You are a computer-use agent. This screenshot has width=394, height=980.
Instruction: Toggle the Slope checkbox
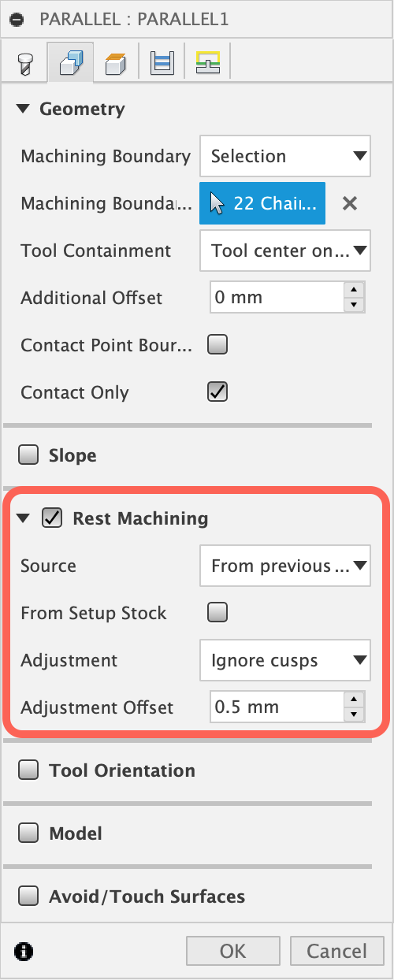(28, 455)
